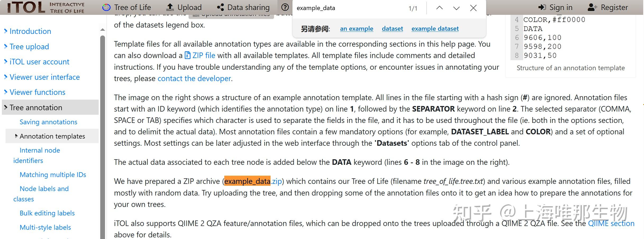Click the find-in-page search field
The width and height of the screenshot is (644, 239).
[x=349, y=8]
